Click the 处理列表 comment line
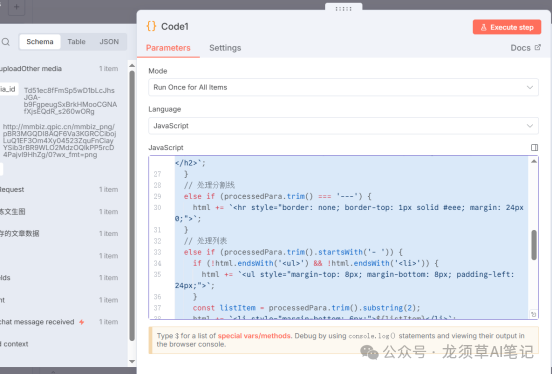Screen dimensions: 552x374 [205, 241]
